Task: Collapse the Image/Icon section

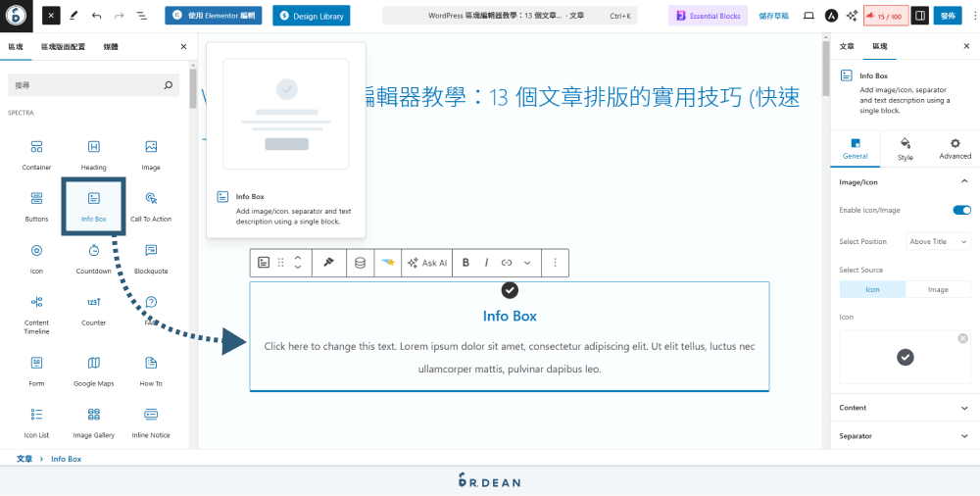Action: pos(905,182)
